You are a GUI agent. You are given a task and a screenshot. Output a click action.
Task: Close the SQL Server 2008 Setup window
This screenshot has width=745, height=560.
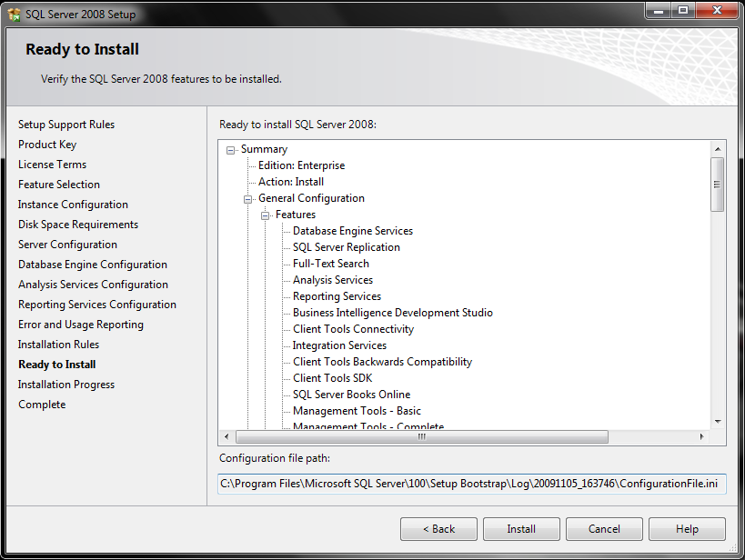coord(718,10)
